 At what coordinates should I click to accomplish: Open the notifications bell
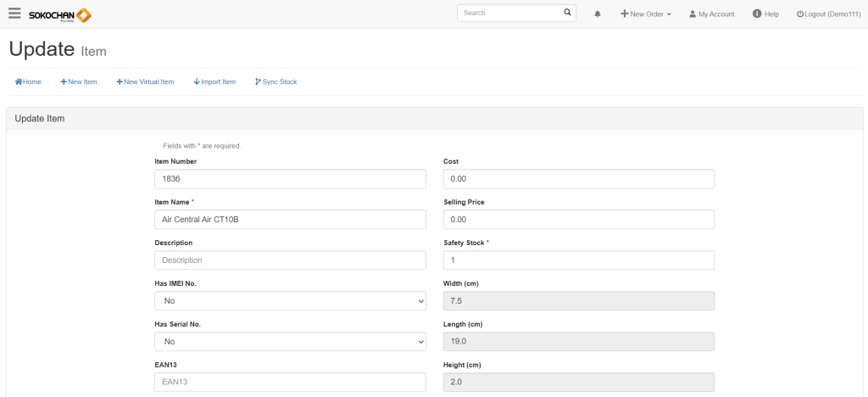click(x=598, y=14)
